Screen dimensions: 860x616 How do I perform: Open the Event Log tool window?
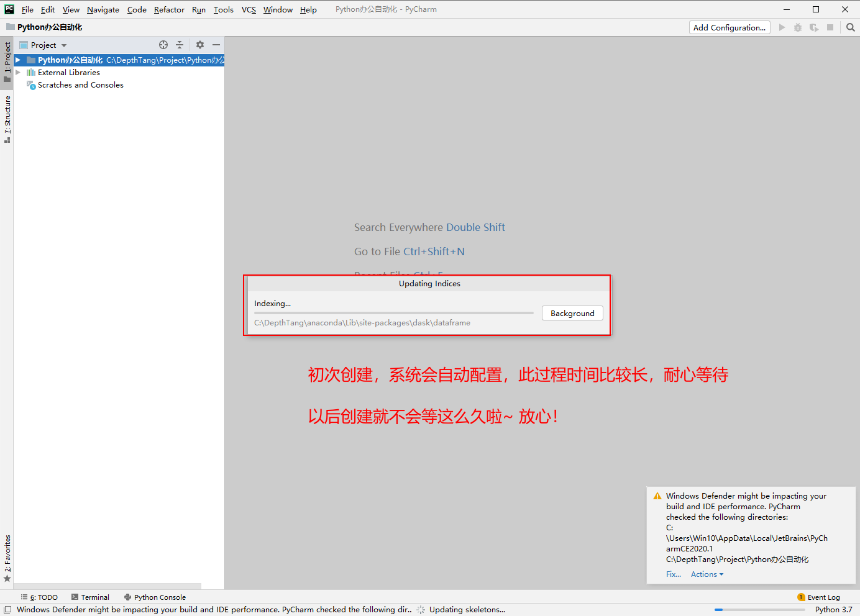coord(818,597)
